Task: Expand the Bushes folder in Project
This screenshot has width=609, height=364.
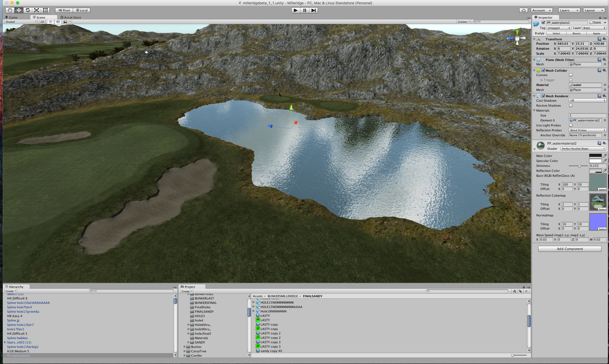Action: 185,347
